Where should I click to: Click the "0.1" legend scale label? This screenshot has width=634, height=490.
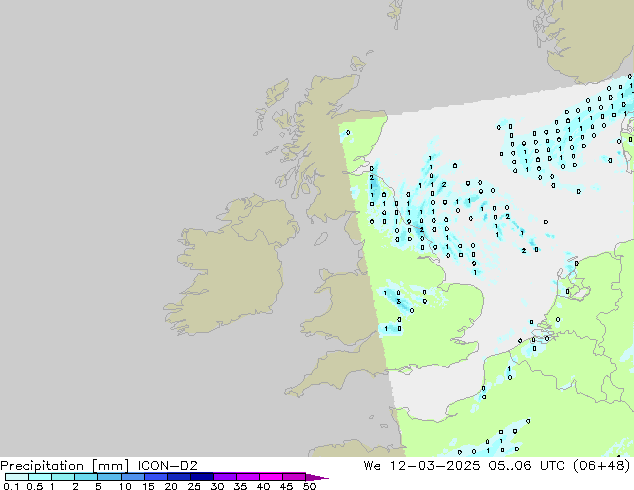pyautogui.click(x=11, y=486)
